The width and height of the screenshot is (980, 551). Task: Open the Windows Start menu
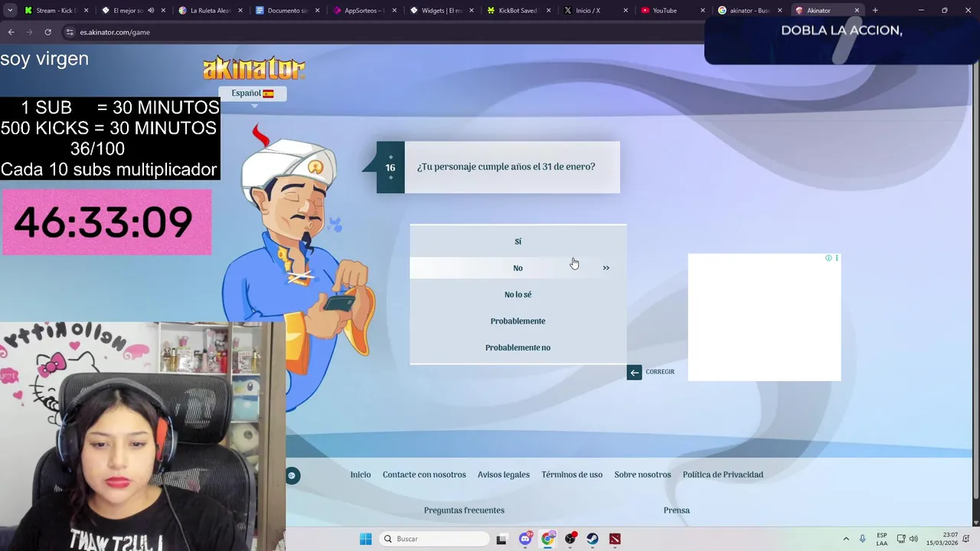366,539
